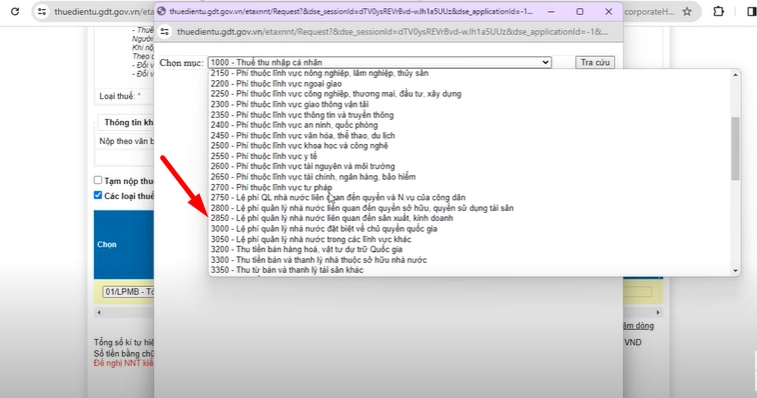Screen dimensions: 757x398
Task: Open site settings icon in main address bar
Action: point(42,12)
